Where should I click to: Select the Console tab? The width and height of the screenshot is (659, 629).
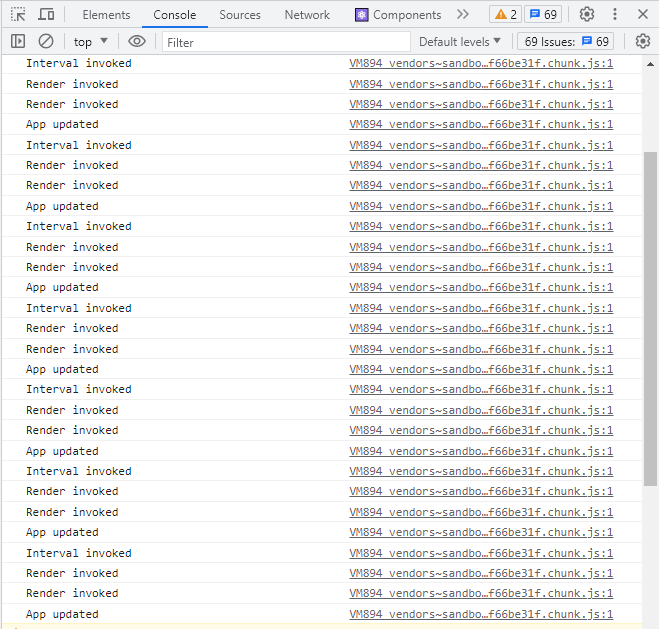tap(175, 15)
